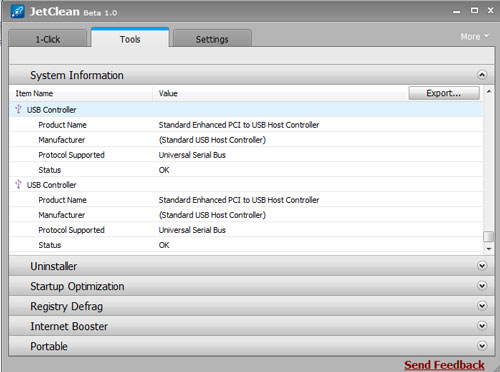500x372 pixels.
Task: Expand the Internet Booster chevron
Action: click(482, 326)
